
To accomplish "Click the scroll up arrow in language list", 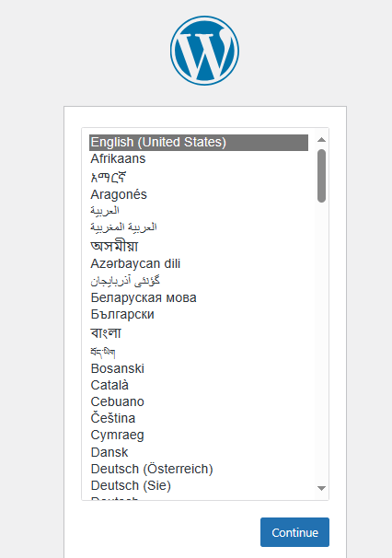I will (321, 140).
